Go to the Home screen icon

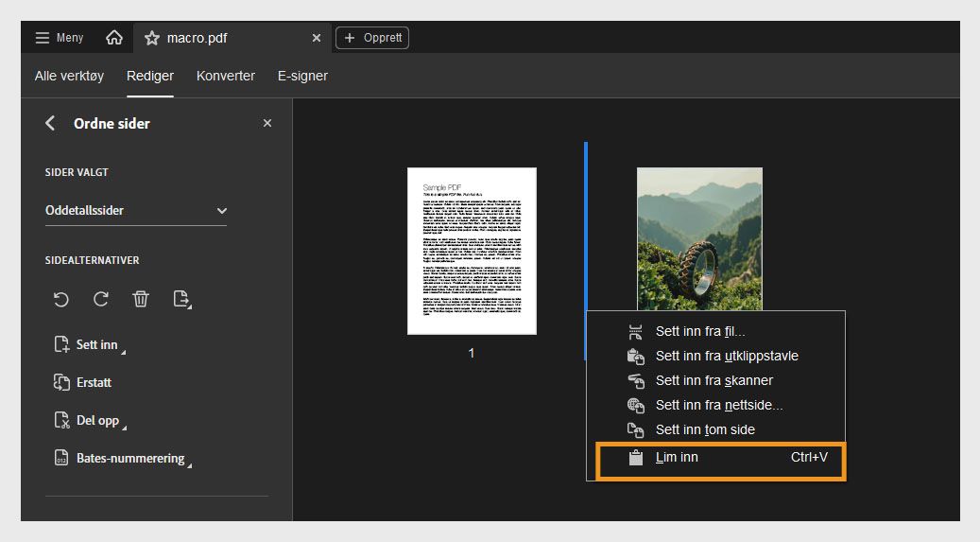pos(113,38)
